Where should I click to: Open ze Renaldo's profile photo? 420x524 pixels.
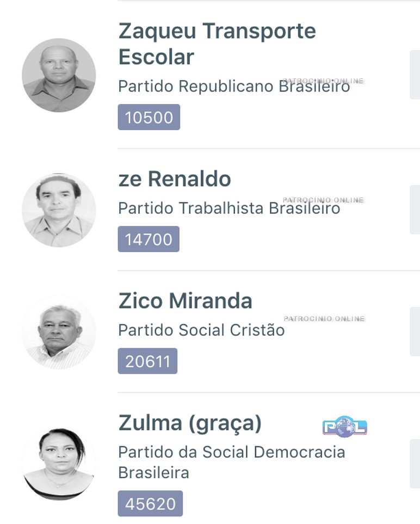click(x=59, y=210)
